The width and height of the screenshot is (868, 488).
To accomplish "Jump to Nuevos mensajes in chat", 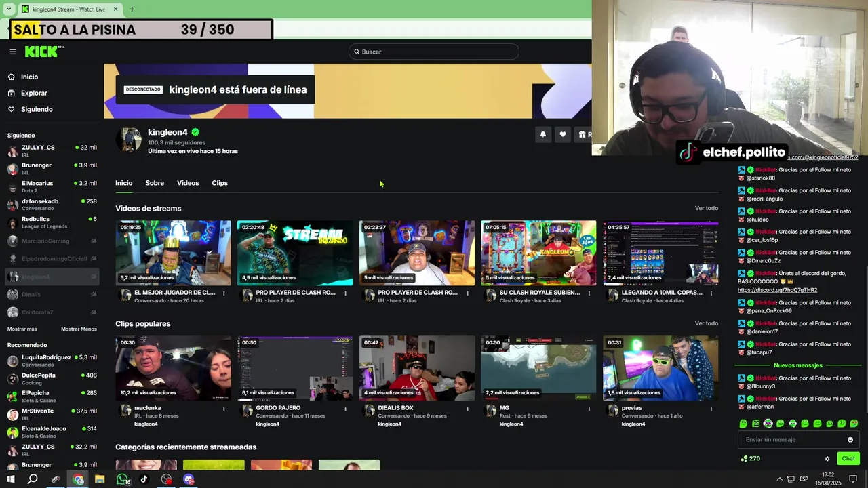I will coord(797,365).
